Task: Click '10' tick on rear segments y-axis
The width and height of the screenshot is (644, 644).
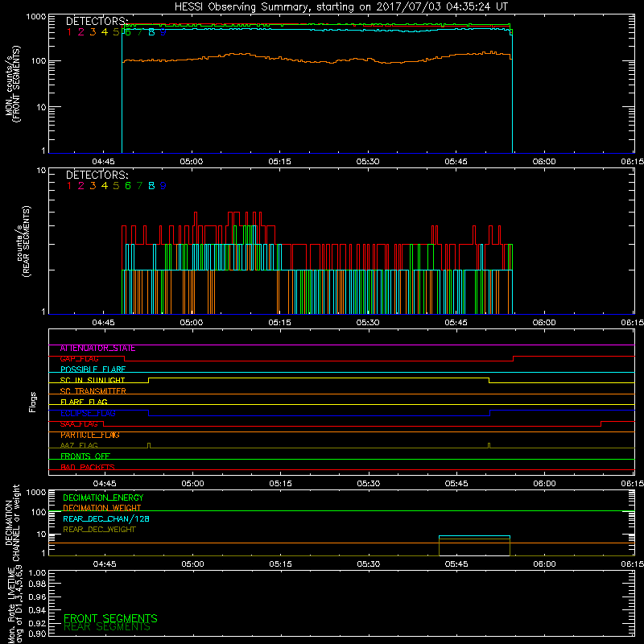Action: tap(41, 170)
